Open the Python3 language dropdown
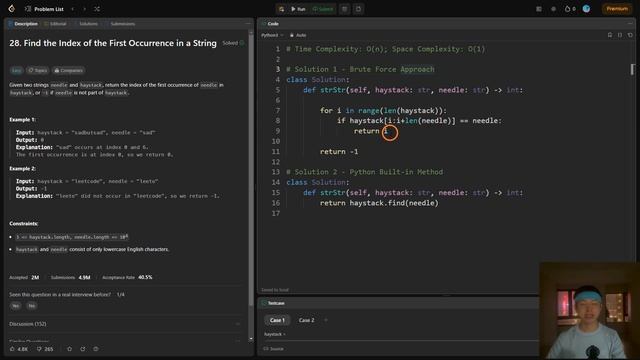 click(272, 35)
